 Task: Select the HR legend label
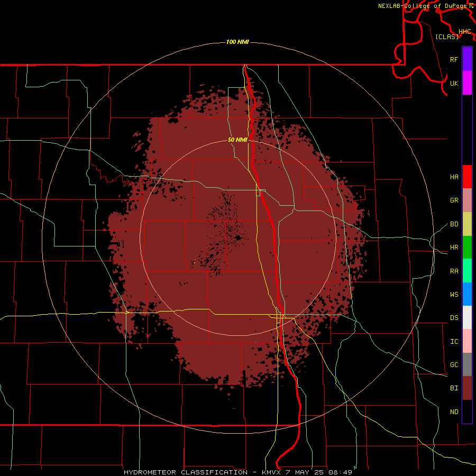click(454, 248)
